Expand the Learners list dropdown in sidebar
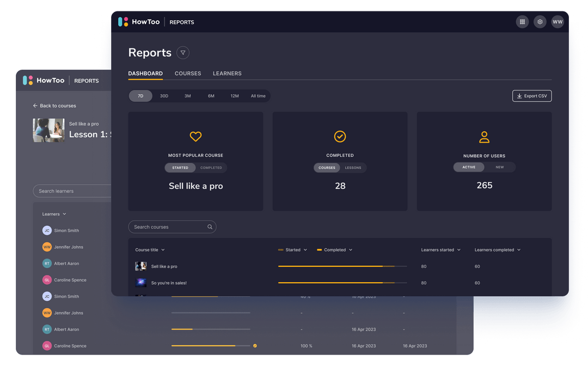The height and width of the screenshot is (366, 588). 53,214
